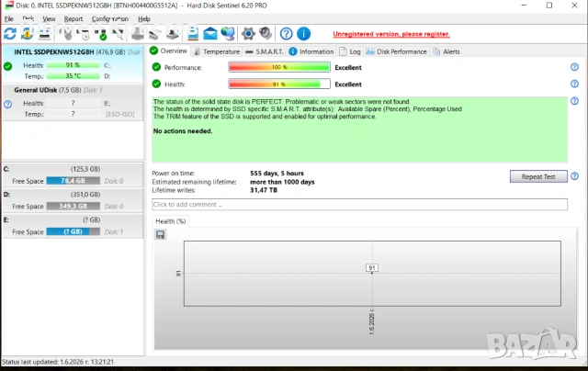Click the D: free space 349,3 GB bar
Screen dimensions: 588x371
coord(73,206)
